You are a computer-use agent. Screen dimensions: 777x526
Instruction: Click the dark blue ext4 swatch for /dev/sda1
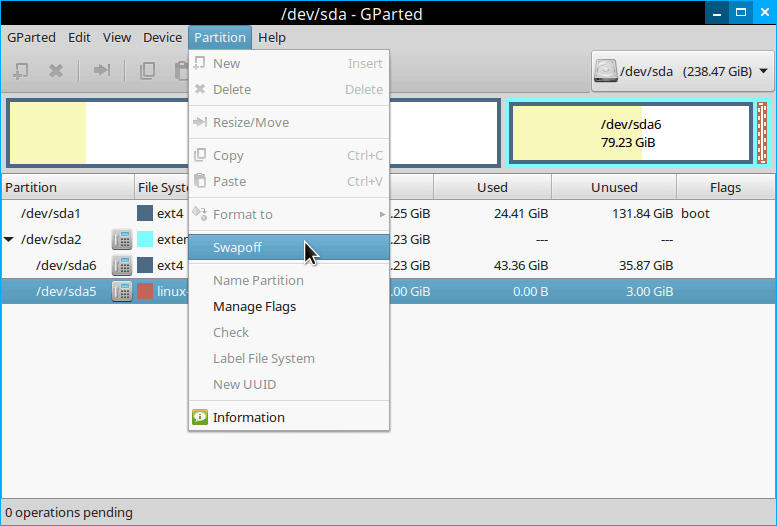click(145, 213)
